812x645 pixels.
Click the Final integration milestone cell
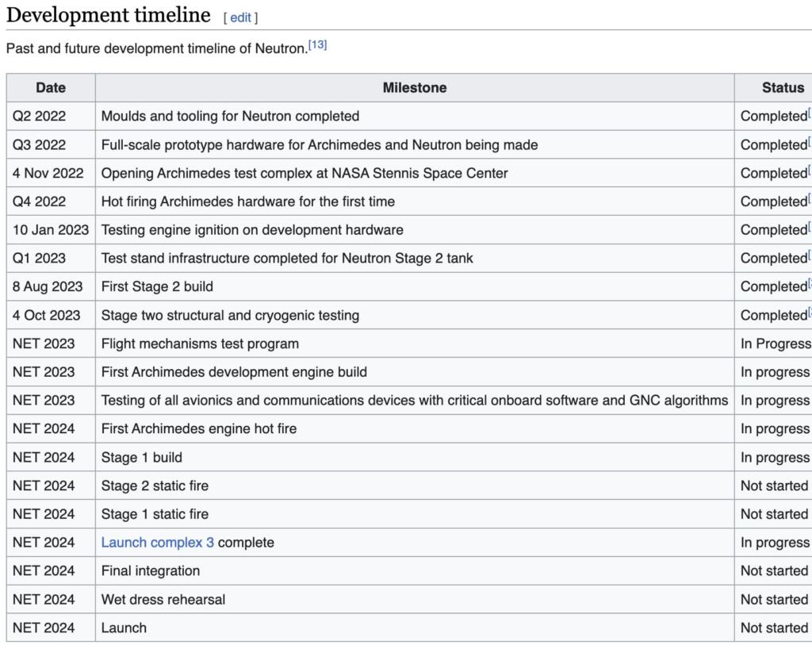151,571
